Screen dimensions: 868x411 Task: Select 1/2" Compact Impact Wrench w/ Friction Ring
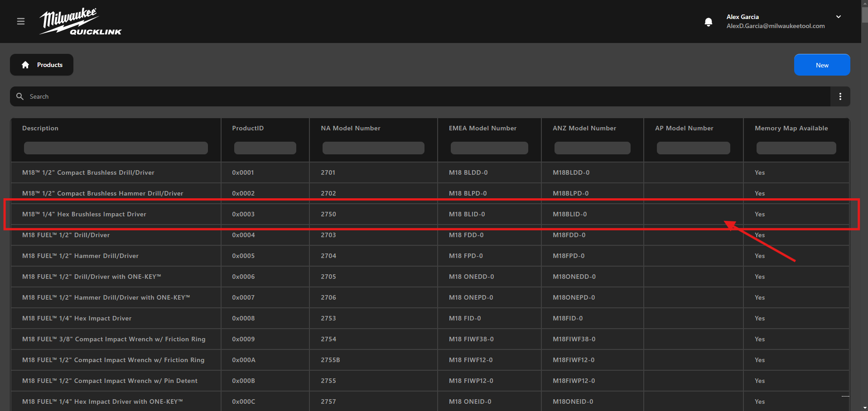(x=430, y=360)
